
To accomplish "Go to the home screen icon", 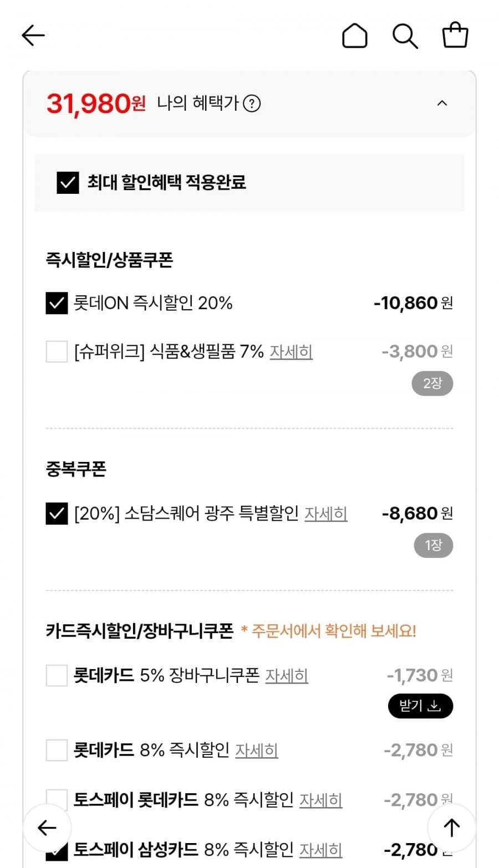I will pos(355,36).
